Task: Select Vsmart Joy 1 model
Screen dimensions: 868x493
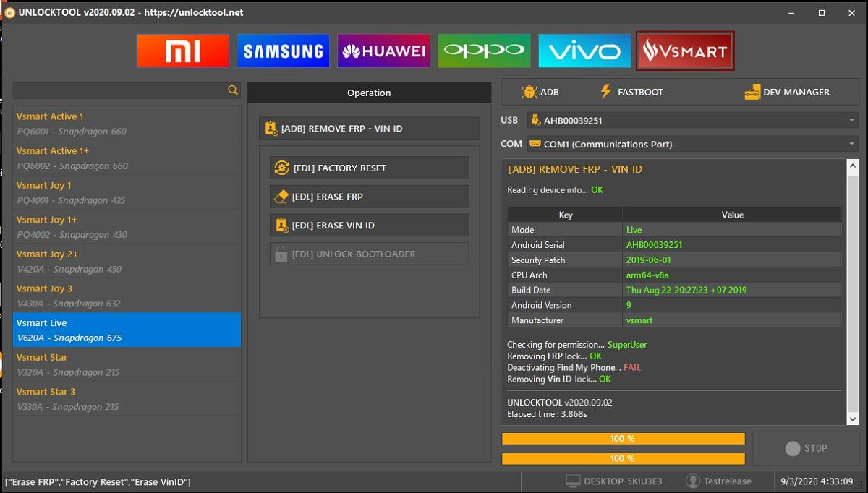Action: pos(127,192)
